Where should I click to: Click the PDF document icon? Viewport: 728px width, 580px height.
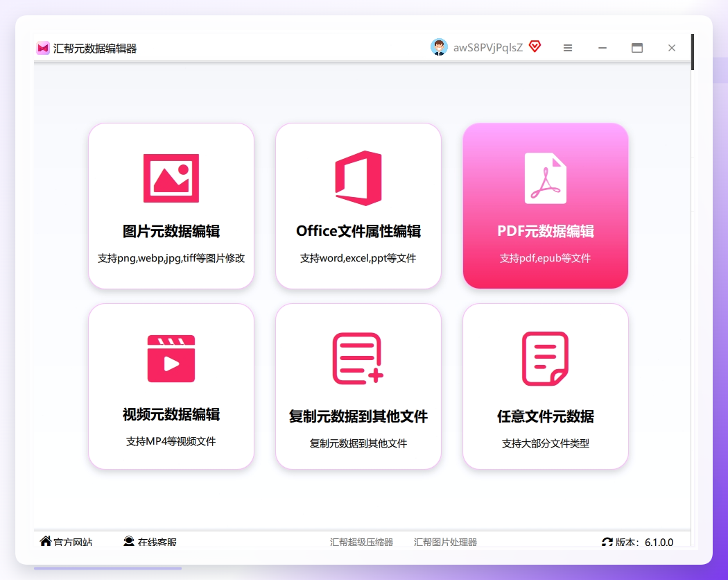click(x=545, y=178)
